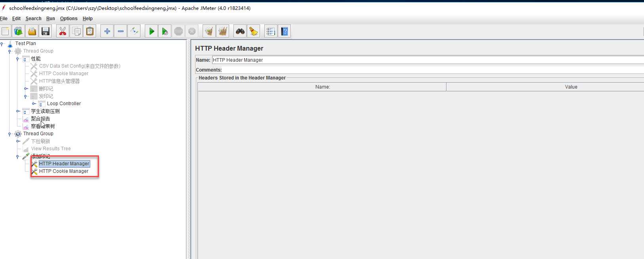Click the Help question-mark icon

pyautogui.click(x=285, y=31)
